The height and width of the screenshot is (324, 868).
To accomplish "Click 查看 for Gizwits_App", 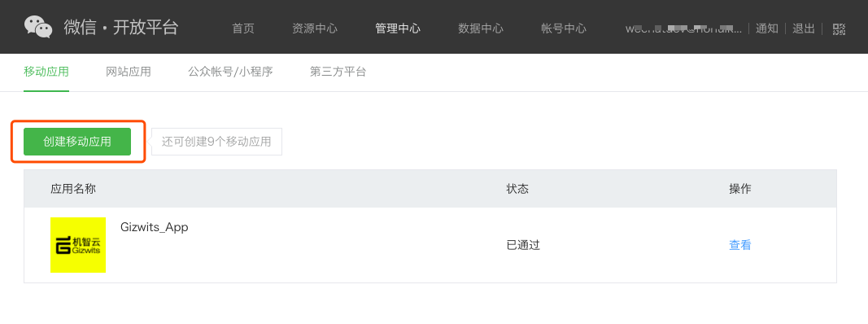I will [x=740, y=245].
